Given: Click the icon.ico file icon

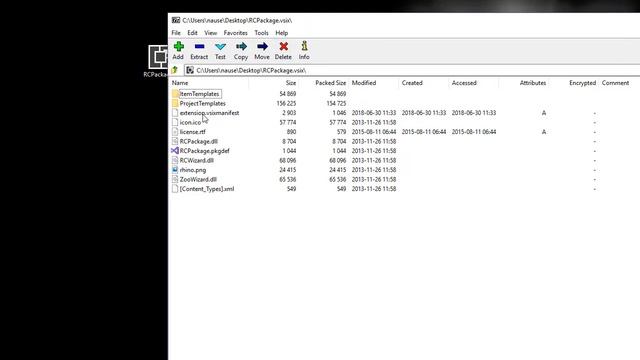Looking at the screenshot, I should pos(175,122).
